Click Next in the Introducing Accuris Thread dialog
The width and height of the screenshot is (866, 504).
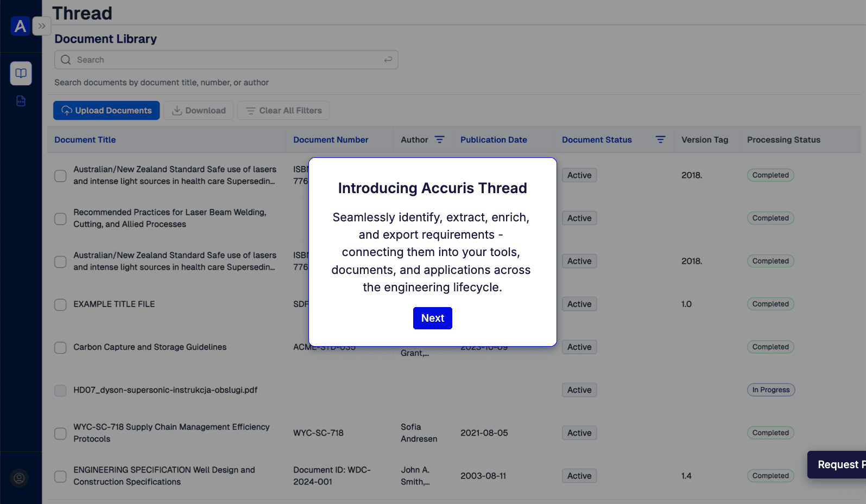433,318
